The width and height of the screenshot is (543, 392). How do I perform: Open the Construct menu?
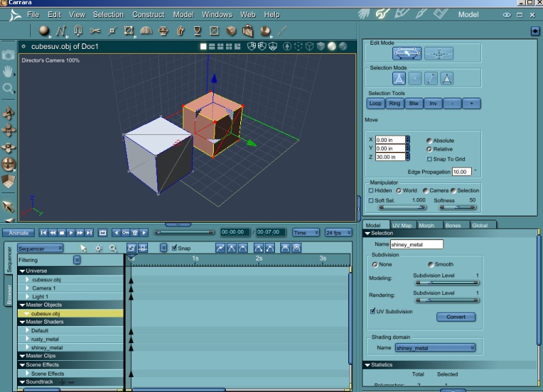coord(148,14)
